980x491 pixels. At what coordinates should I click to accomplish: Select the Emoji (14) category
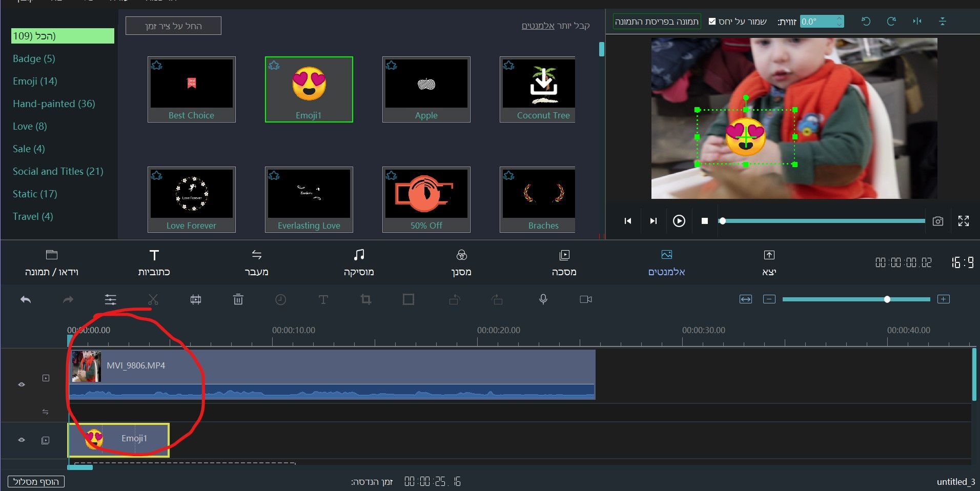(35, 81)
